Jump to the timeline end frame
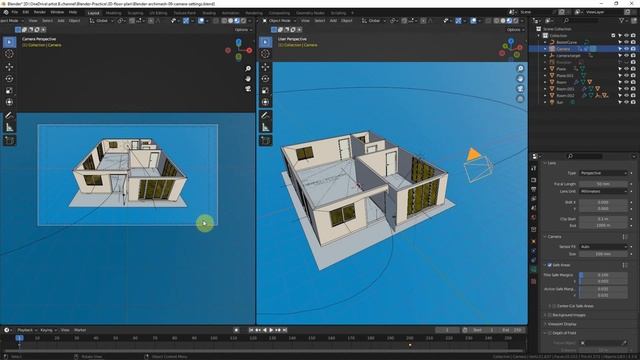Image resolution: width=640 pixels, height=360 pixels. [x=285, y=330]
